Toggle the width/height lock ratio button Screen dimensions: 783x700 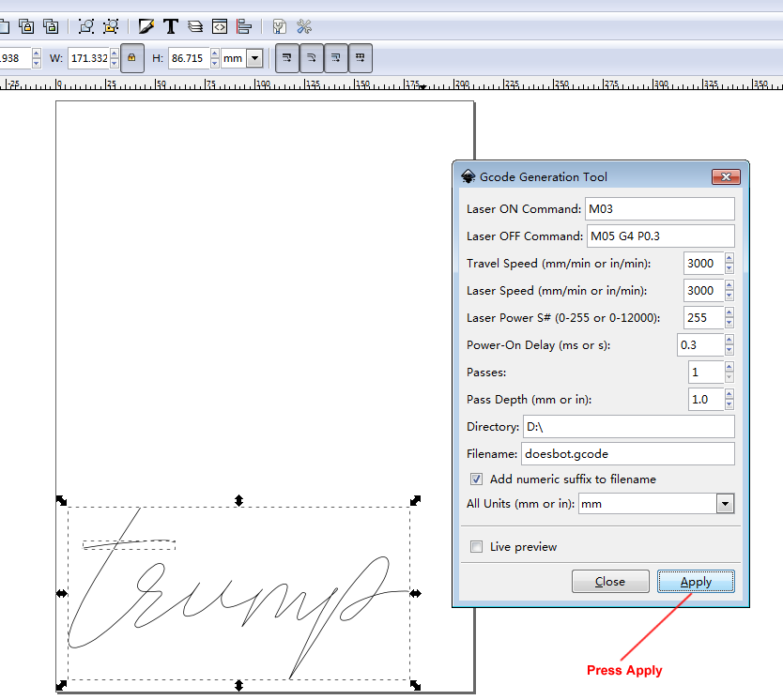(132, 58)
